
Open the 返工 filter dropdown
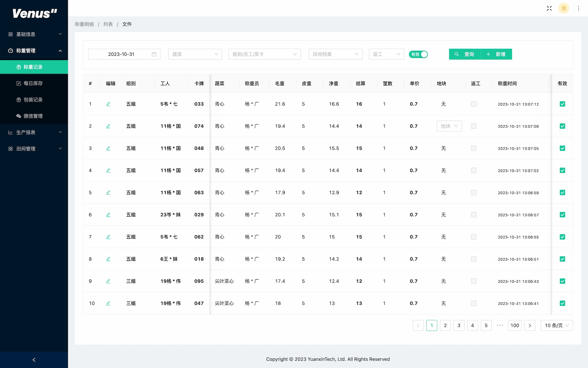click(386, 54)
